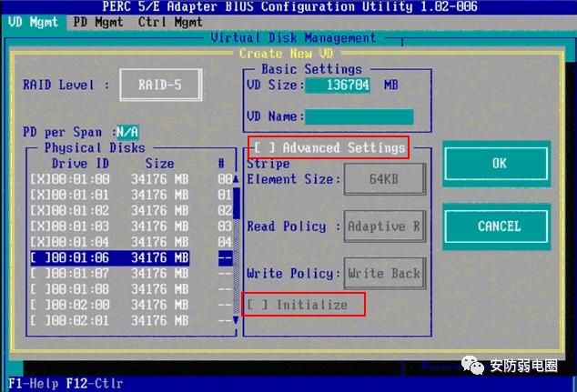Open the RAID Level RAID-5 selector
Screen dimensions: 577x392
coord(161,85)
